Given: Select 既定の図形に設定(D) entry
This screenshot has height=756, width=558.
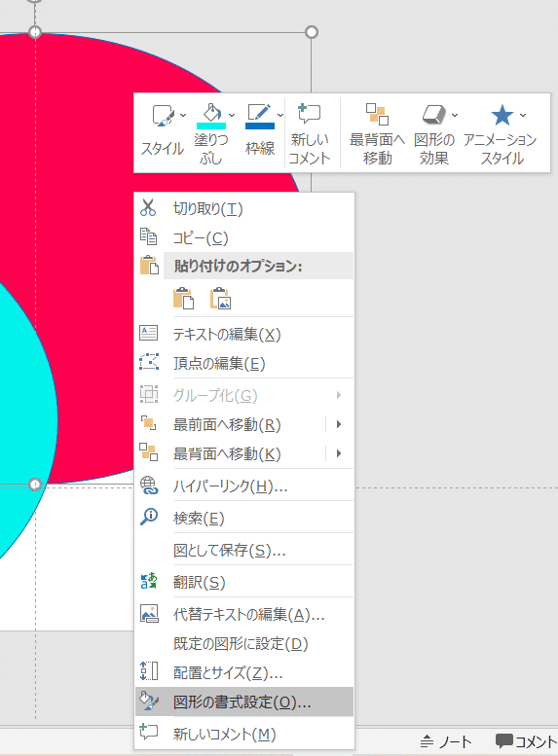Looking at the screenshot, I should [x=244, y=644].
